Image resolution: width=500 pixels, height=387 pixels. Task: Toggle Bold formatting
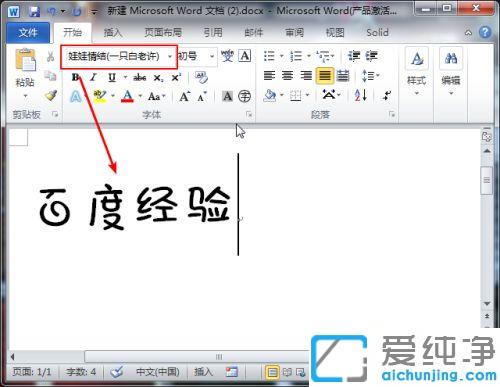[75, 78]
